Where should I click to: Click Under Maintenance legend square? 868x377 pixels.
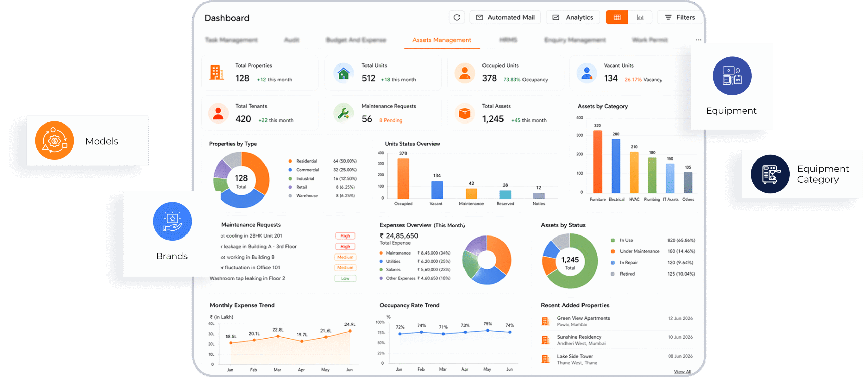pos(613,251)
